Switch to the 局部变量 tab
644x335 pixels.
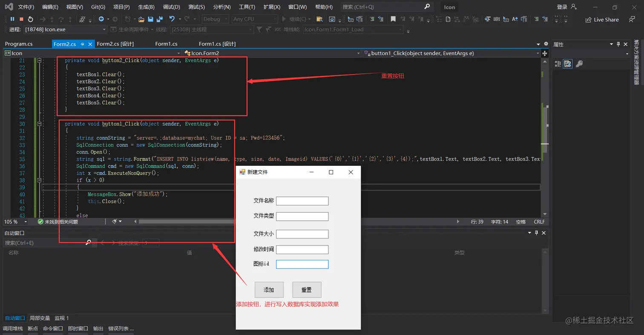[40, 318]
